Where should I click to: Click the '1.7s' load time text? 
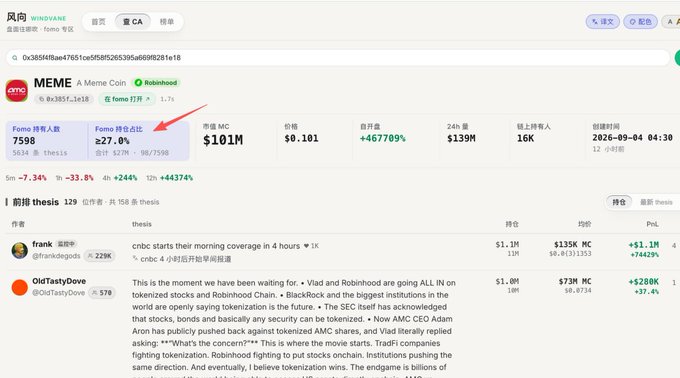pyautogui.click(x=167, y=99)
